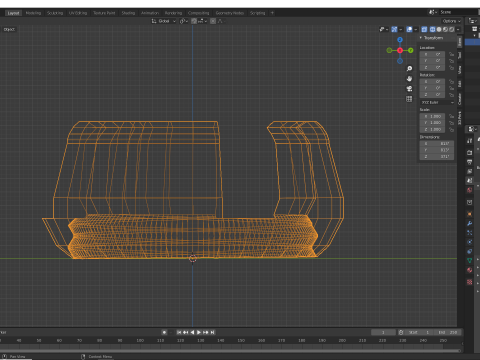Click the Scale X value field
This screenshot has width=480, height=360.
coord(432,116)
